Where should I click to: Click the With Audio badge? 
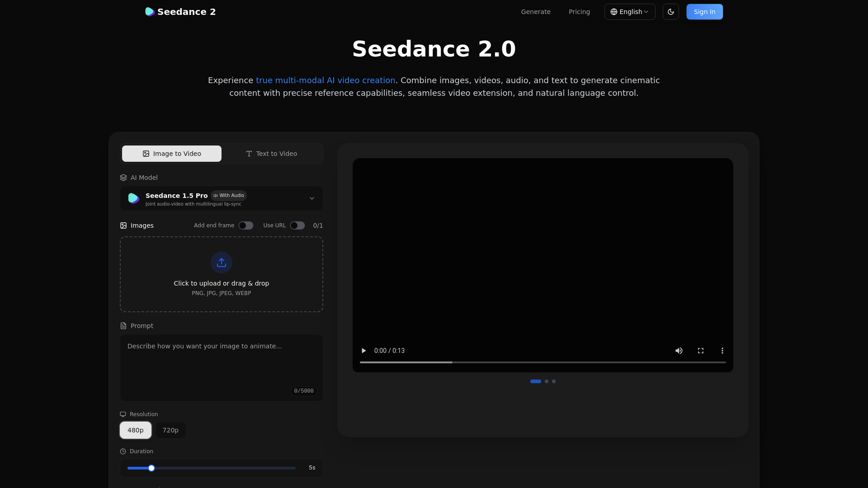point(229,196)
